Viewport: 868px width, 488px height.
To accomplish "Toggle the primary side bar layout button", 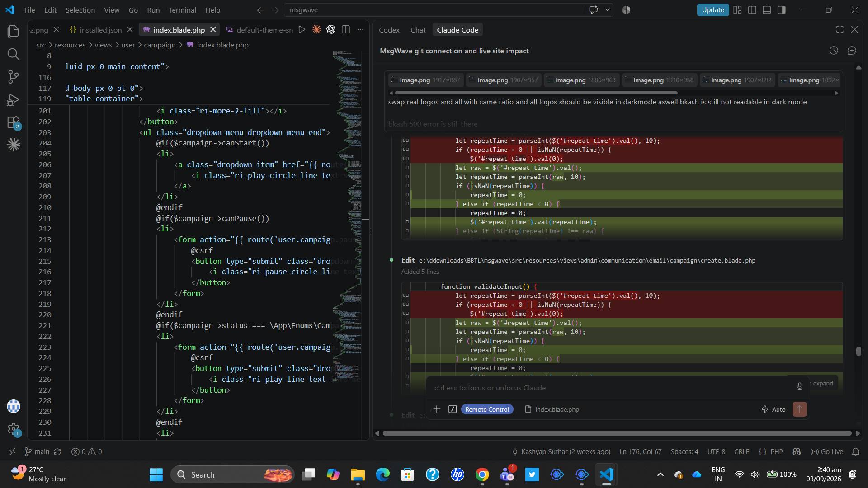I will pos(752,9).
